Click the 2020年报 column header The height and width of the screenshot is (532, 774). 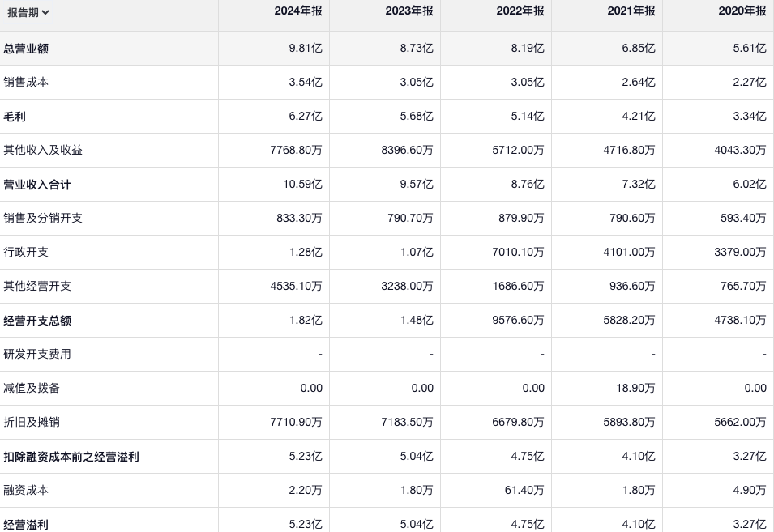click(742, 11)
